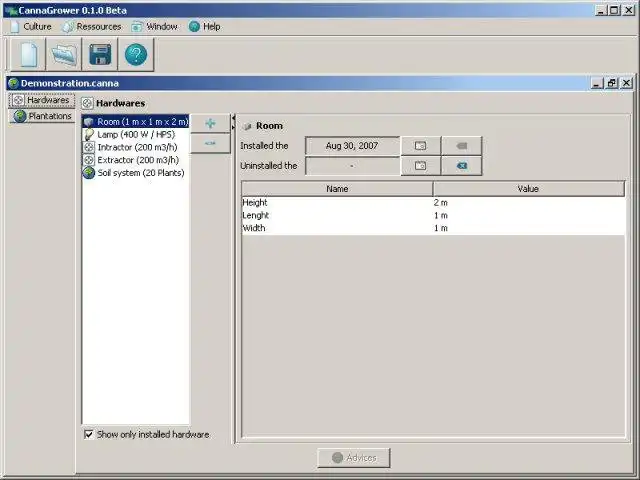Image resolution: width=640 pixels, height=480 pixels.
Task: Collapse the split pane with divider arrow
Action: [233, 118]
